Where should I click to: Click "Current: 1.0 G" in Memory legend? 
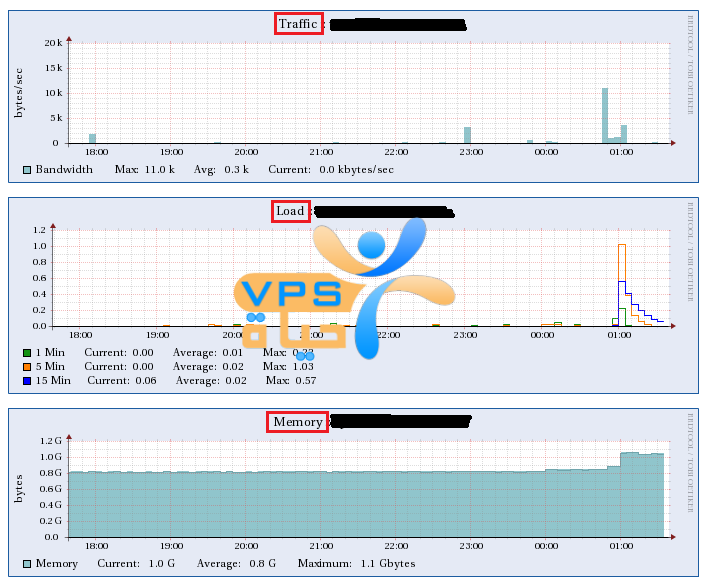pyautogui.click(x=136, y=564)
